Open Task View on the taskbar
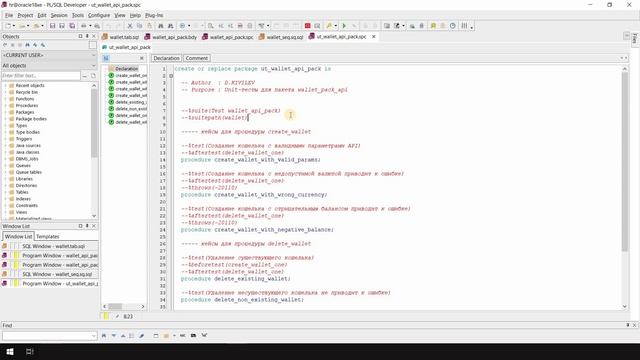This screenshot has height=360, width=640. pyautogui.click(x=29, y=351)
